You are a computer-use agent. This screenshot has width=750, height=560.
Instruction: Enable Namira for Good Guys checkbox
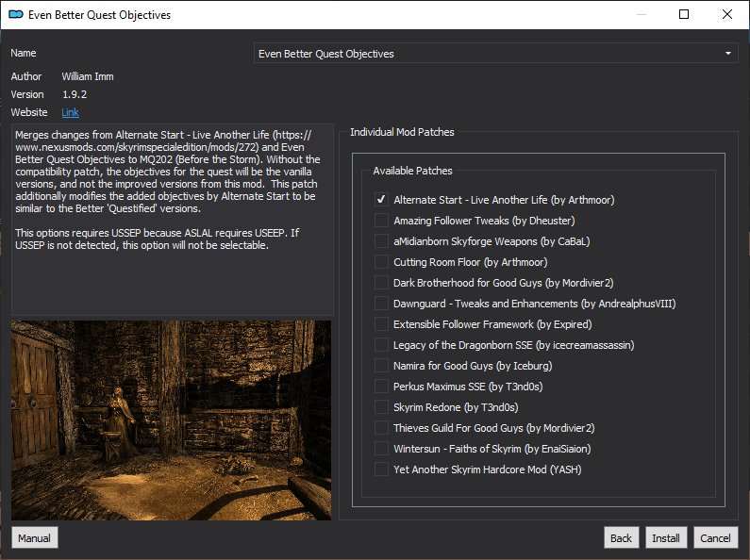(x=381, y=366)
